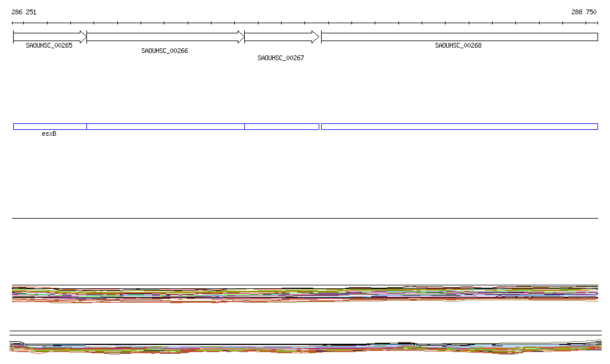Click the SAOUHSC_00268 text label

tap(458, 46)
